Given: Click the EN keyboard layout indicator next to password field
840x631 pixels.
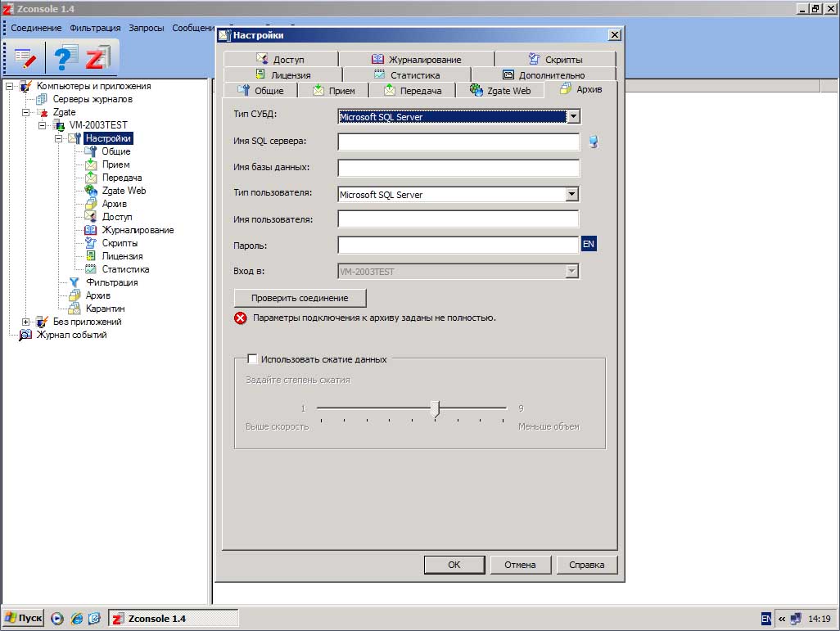Looking at the screenshot, I should (588, 244).
